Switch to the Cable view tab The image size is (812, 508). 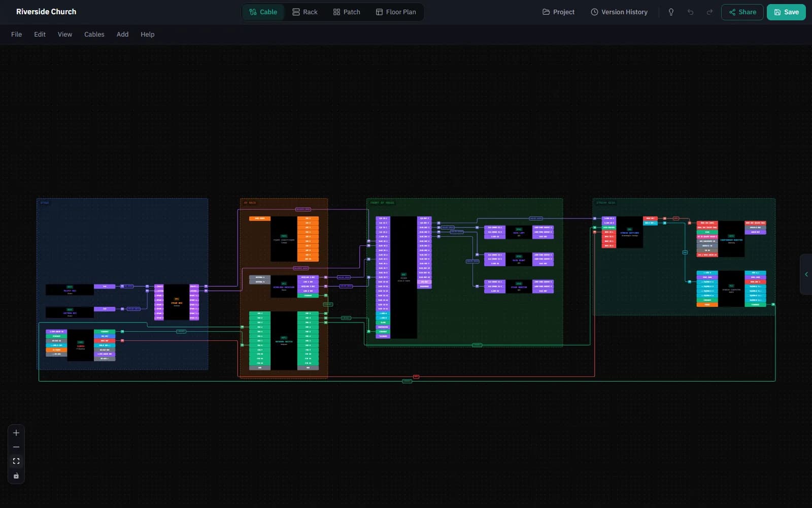pos(263,12)
